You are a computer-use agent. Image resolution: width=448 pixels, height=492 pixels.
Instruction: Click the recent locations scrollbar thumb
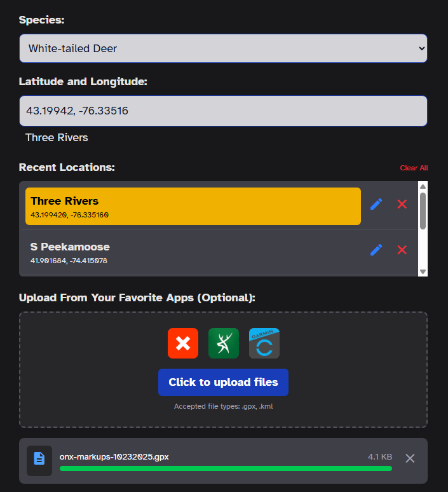click(x=423, y=210)
